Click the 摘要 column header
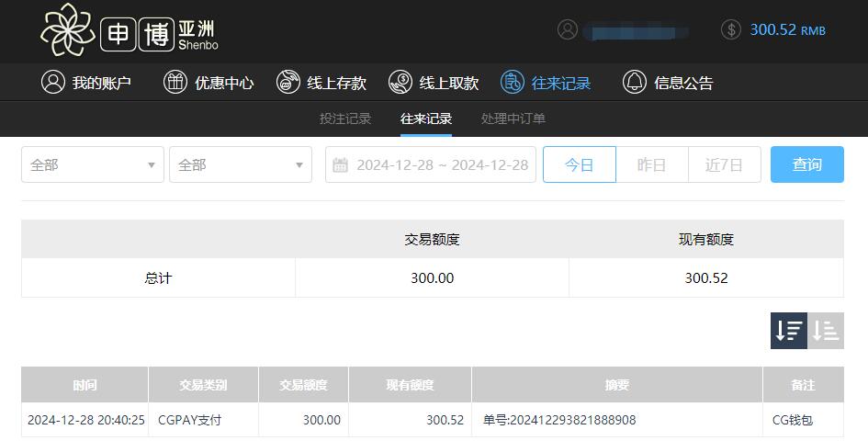The image size is (868, 441). point(616,384)
